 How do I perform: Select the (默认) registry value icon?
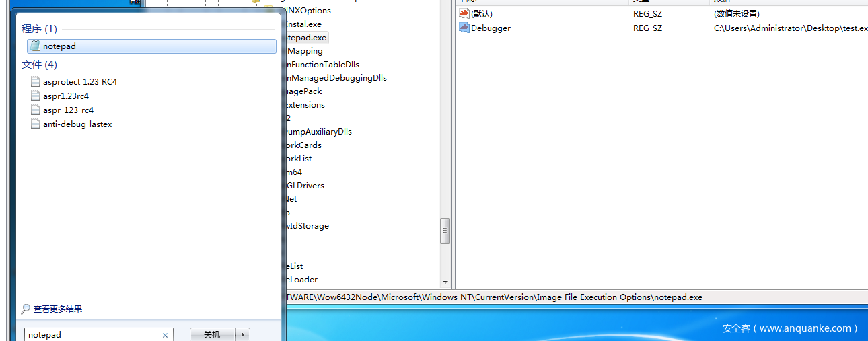pos(464,13)
